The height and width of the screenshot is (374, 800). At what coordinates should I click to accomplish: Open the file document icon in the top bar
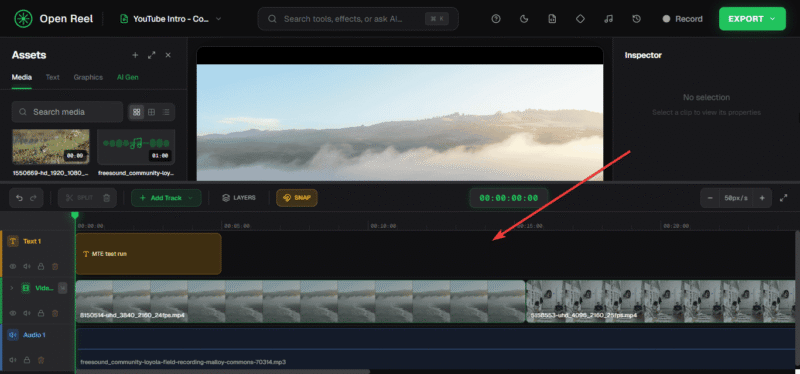pos(552,19)
